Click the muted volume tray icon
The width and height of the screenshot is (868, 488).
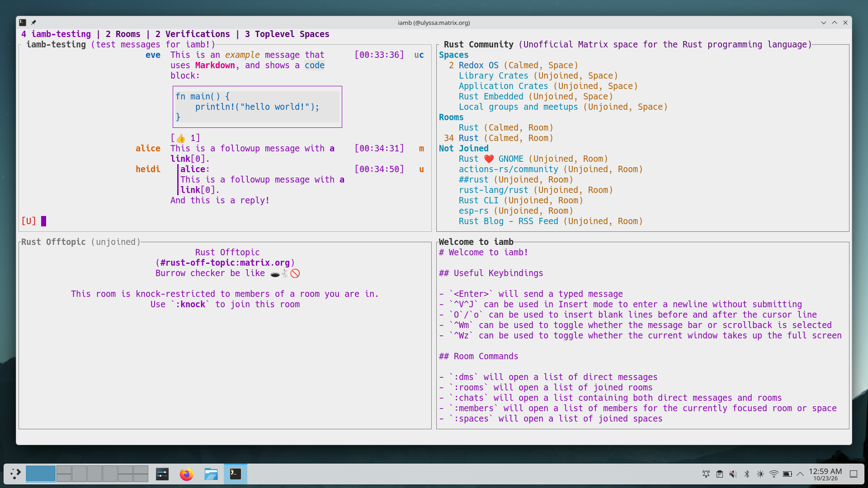(733, 474)
